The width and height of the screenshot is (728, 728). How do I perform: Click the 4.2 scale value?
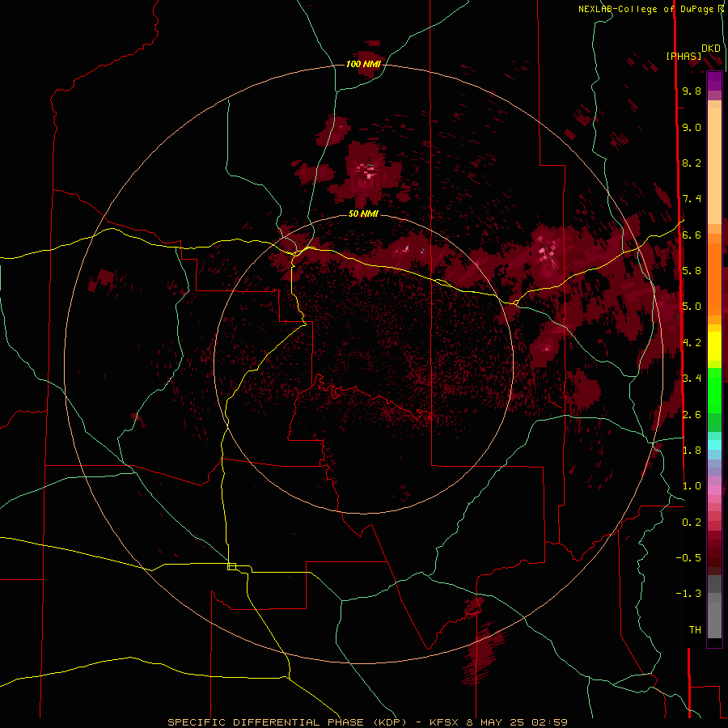692,343
